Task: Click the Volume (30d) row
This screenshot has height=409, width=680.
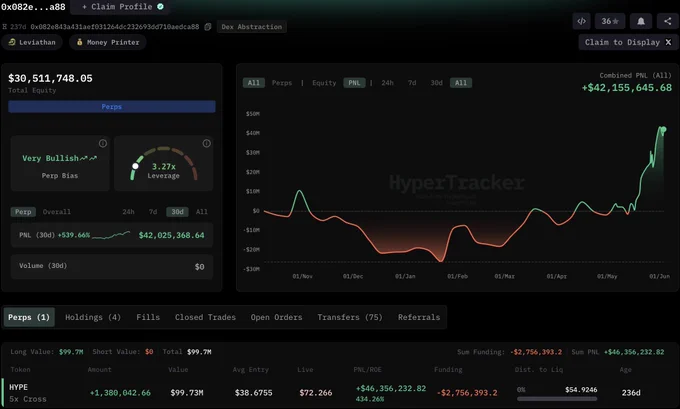Action: click(x=112, y=266)
